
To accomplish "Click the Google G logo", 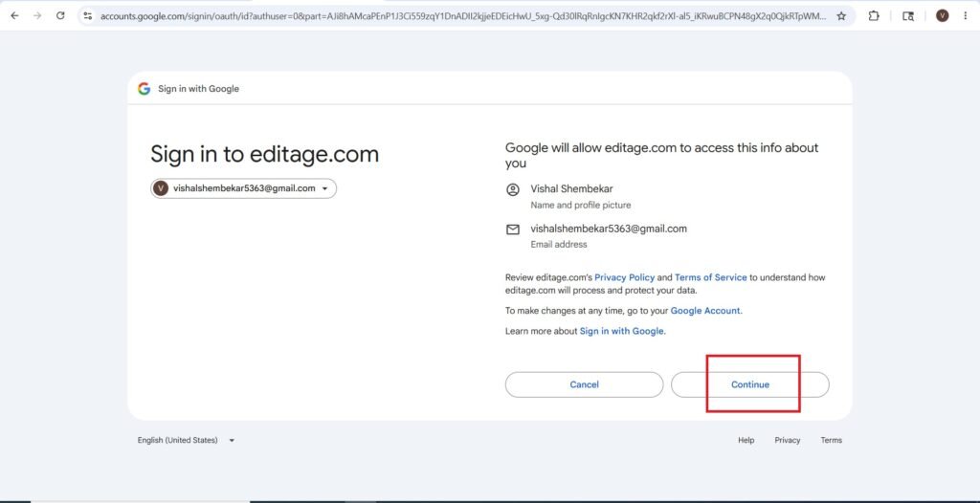I will (x=145, y=89).
